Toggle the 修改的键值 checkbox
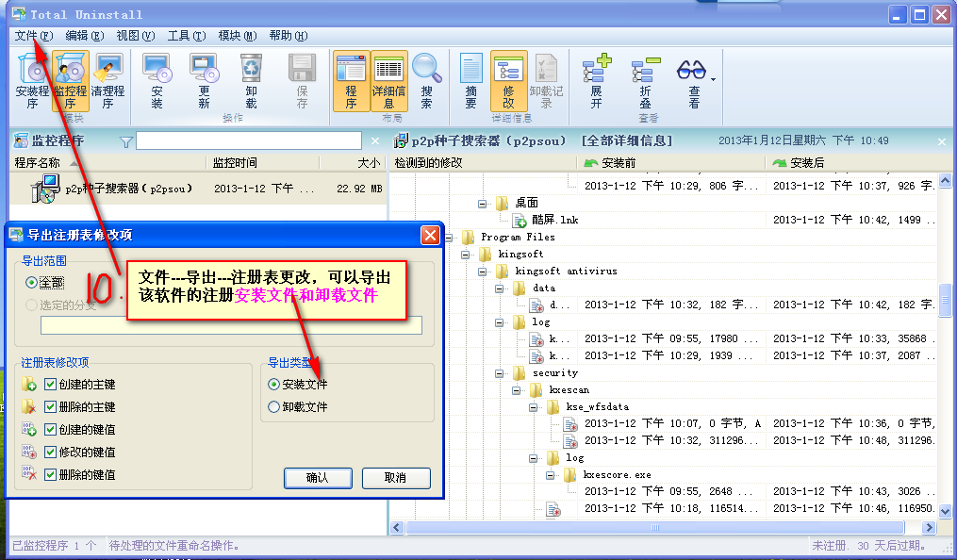This screenshot has height=560, width=957. (51, 452)
